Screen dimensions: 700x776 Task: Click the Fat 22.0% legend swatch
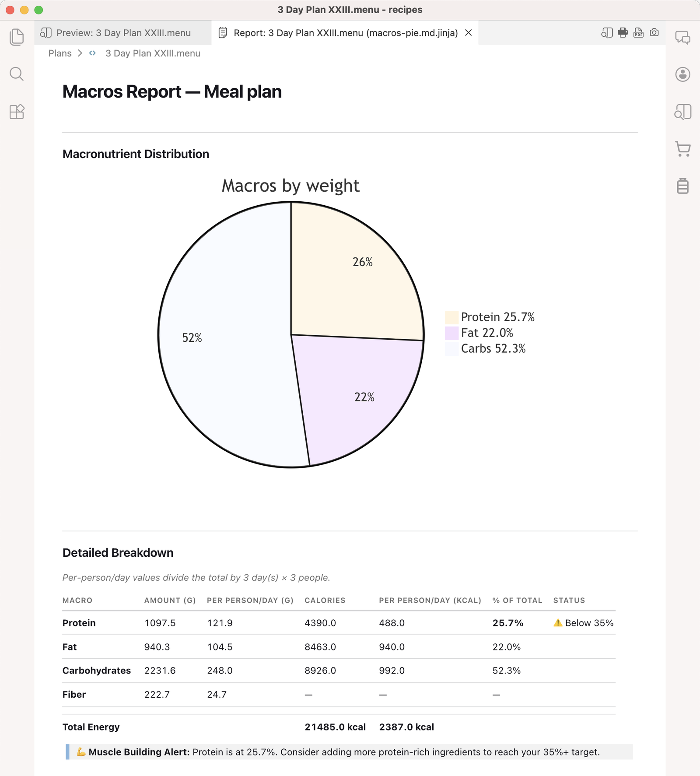(x=451, y=333)
